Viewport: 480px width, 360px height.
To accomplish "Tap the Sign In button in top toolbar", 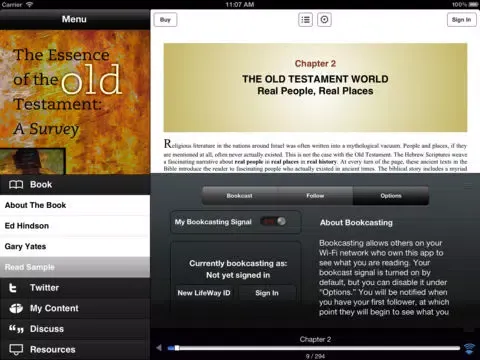I will click(x=461, y=20).
